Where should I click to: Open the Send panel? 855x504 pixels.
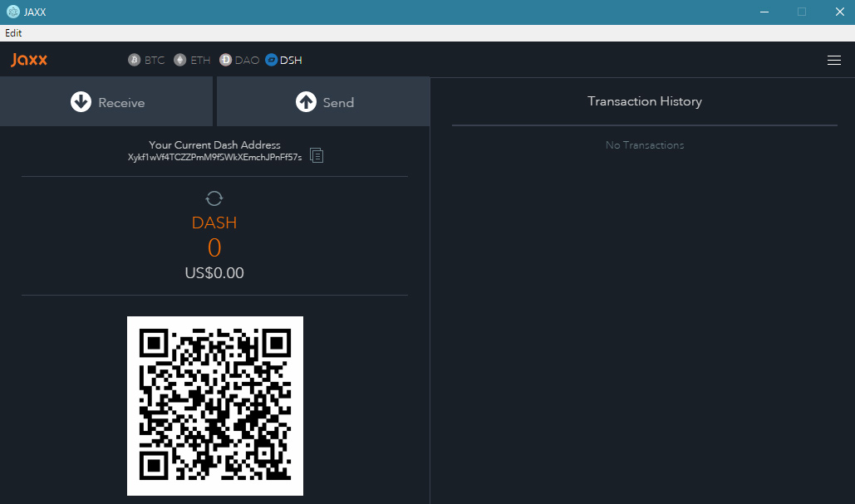[323, 102]
